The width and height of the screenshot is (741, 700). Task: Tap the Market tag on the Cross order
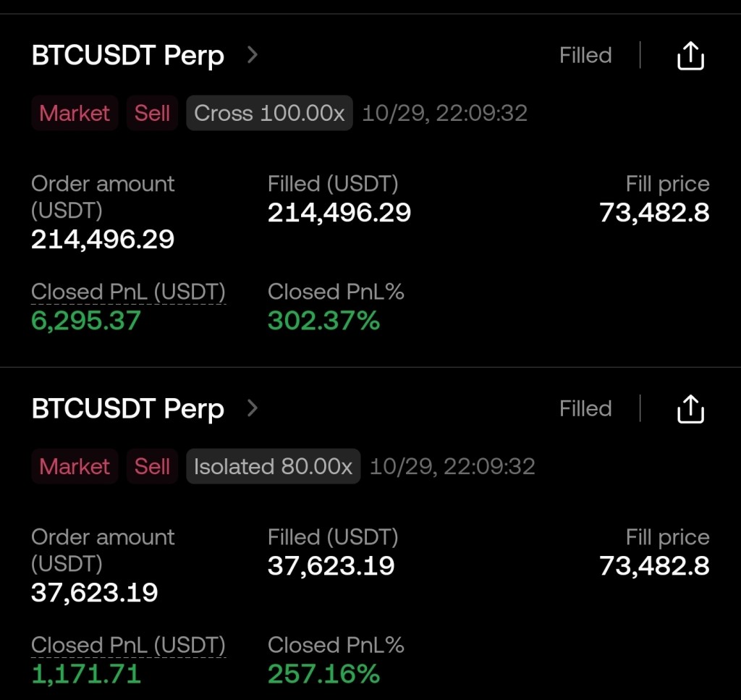pyautogui.click(x=75, y=113)
